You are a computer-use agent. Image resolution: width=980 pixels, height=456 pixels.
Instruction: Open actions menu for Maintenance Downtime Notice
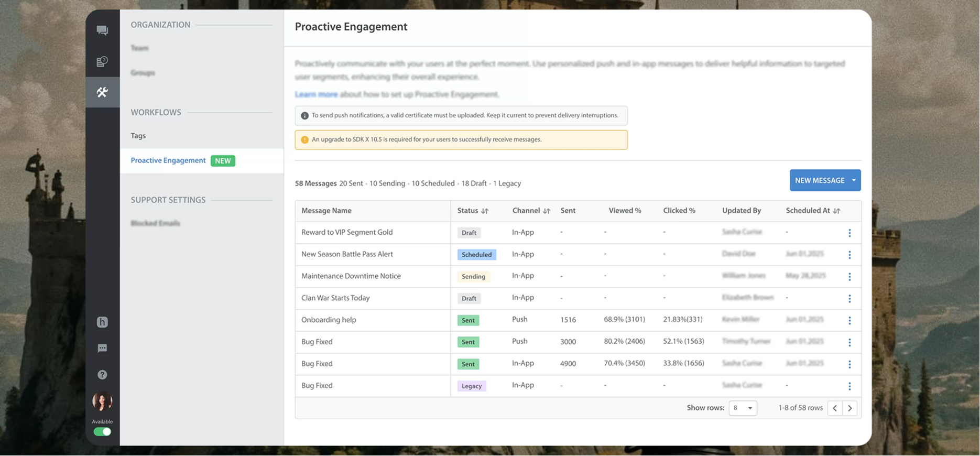(x=850, y=277)
